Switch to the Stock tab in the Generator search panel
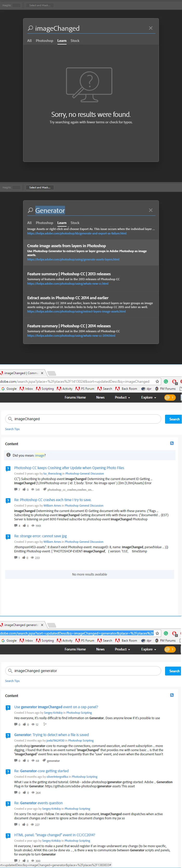182x868 pixels. [x=75, y=223]
